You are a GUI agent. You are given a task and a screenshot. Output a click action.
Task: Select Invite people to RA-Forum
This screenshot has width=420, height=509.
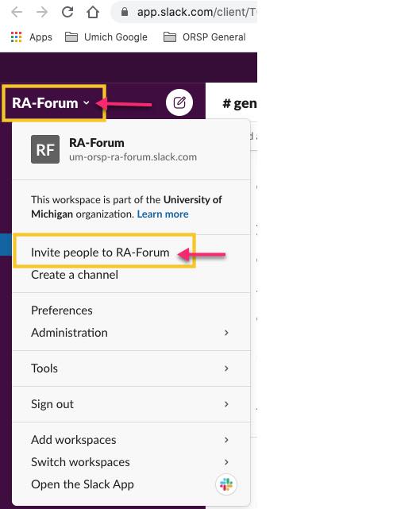click(100, 253)
